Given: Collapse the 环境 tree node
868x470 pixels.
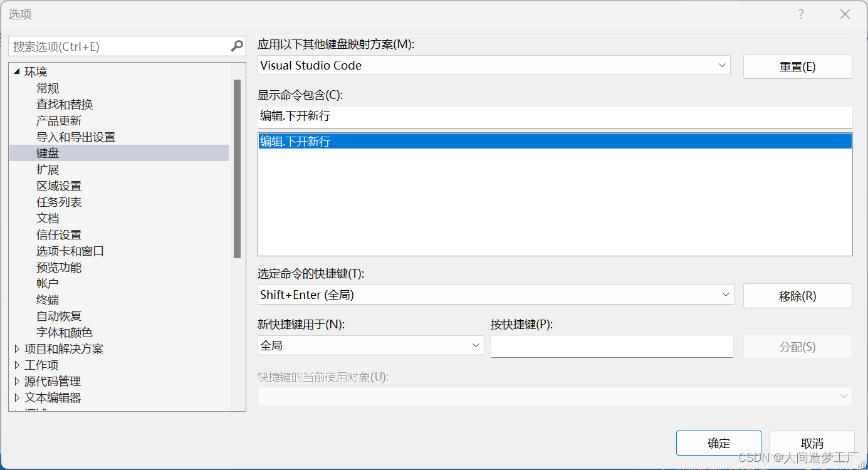Looking at the screenshot, I should pyautogui.click(x=17, y=72).
